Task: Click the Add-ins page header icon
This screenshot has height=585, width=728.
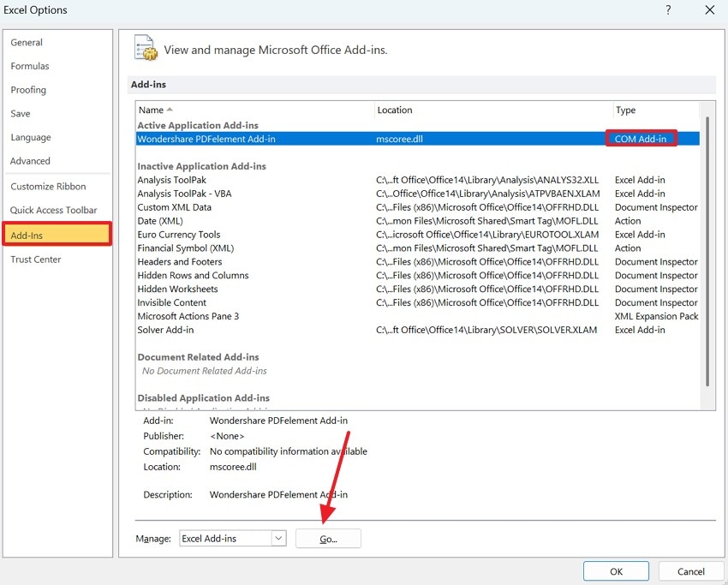Action: (x=146, y=48)
